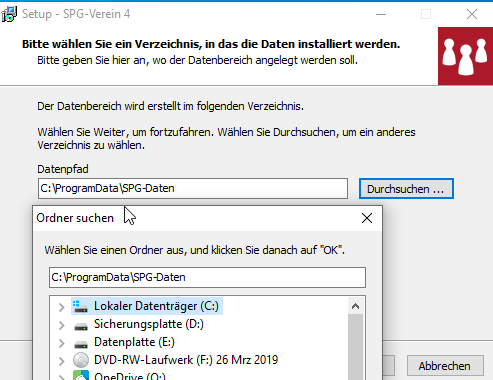Click the folder tree scroll-up arrow

355,306
